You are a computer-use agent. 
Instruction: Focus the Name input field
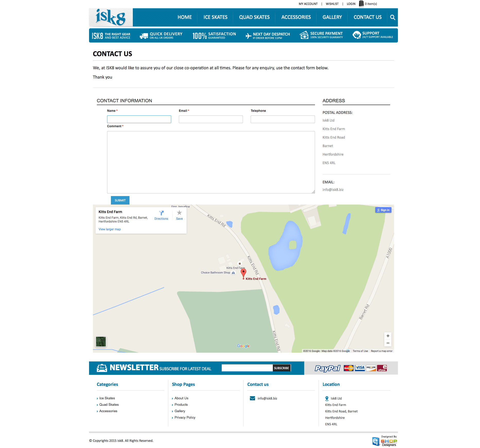click(x=139, y=119)
